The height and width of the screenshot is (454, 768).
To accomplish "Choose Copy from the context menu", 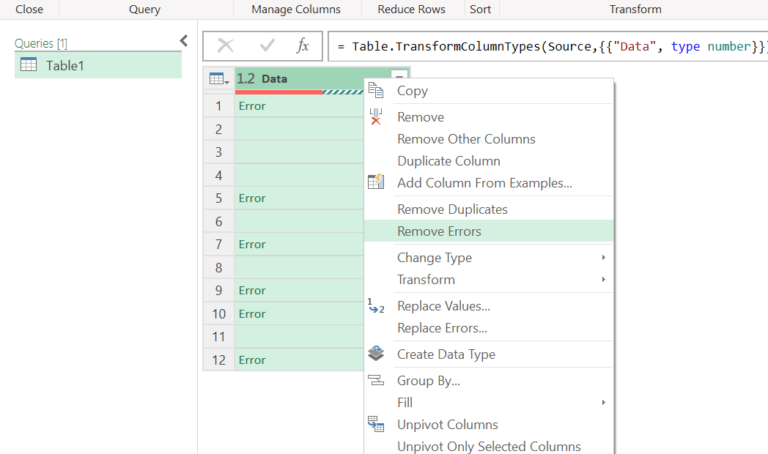I will pyautogui.click(x=489, y=91).
